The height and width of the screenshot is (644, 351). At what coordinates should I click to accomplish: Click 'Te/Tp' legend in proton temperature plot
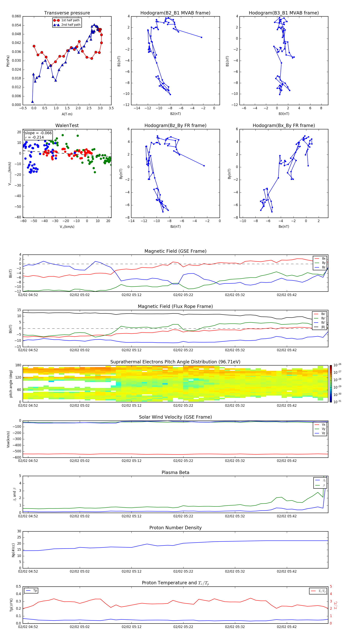coord(322,591)
